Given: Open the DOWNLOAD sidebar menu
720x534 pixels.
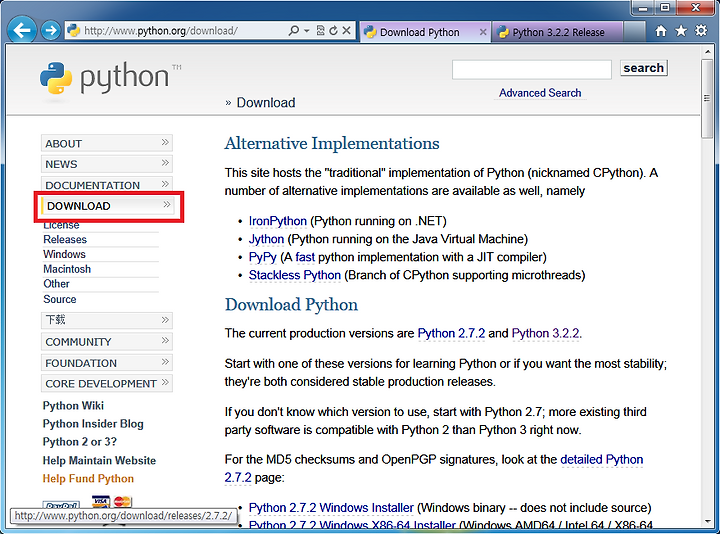Looking at the screenshot, I should (107, 206).
